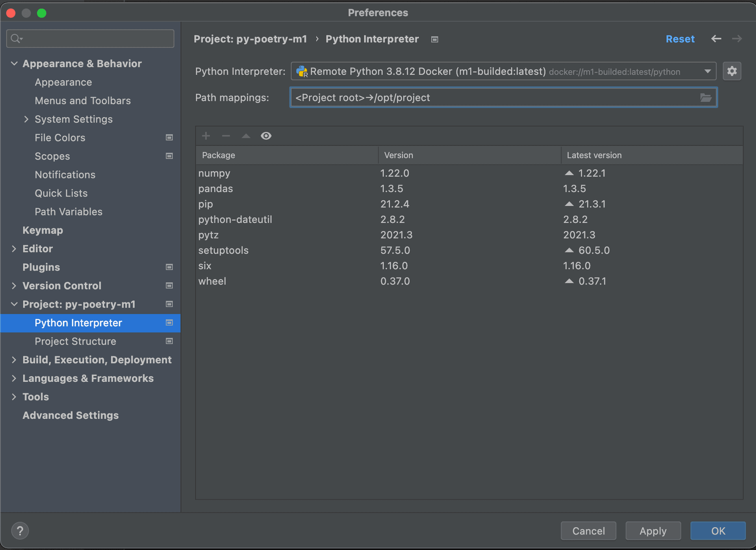Toggle show early releases eye icon

[266, 136]
